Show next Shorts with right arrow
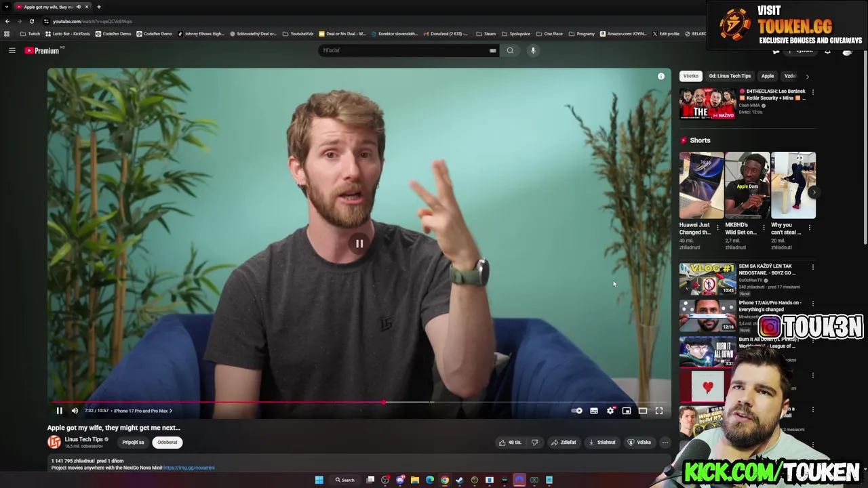 pos(814,192)
